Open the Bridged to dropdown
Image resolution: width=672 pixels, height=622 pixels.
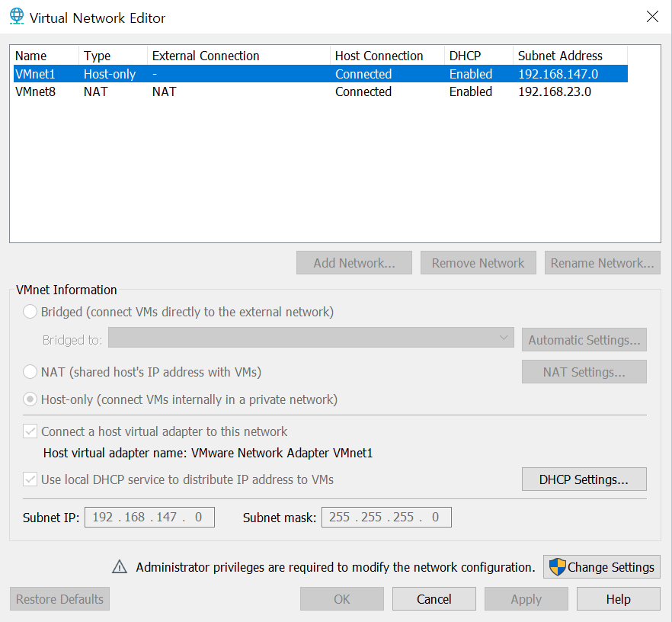[x=311, y=338]
